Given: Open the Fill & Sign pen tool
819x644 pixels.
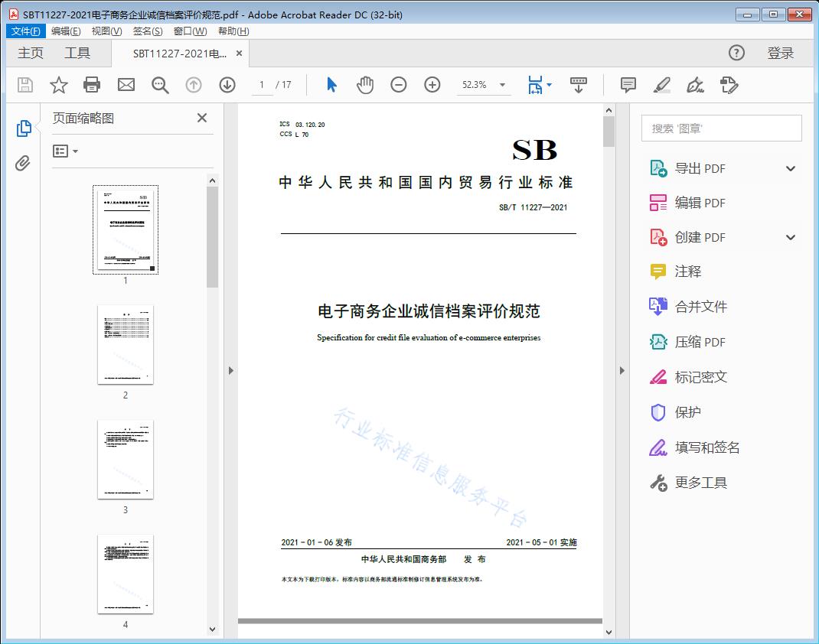Looking at the screenshot, I should (x=695, y=86).
